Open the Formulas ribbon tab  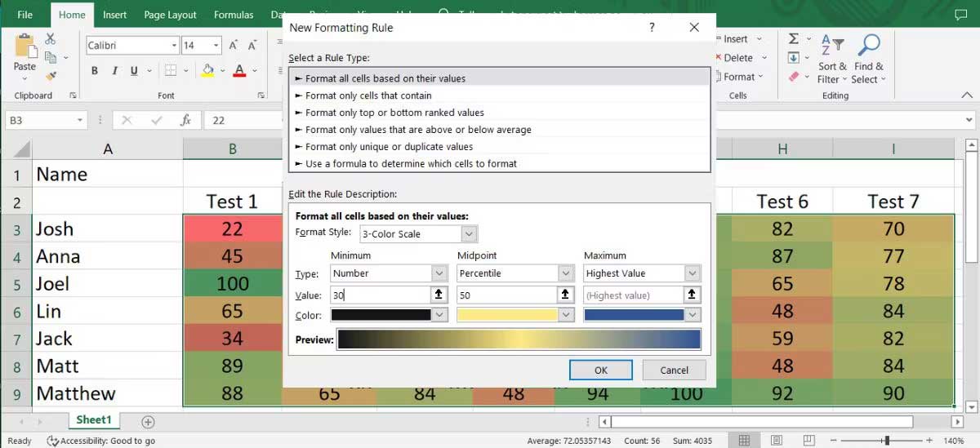(234, 15)
